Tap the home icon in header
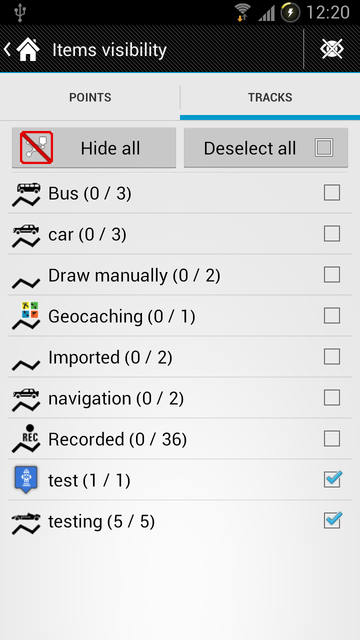 click(28, 49)
